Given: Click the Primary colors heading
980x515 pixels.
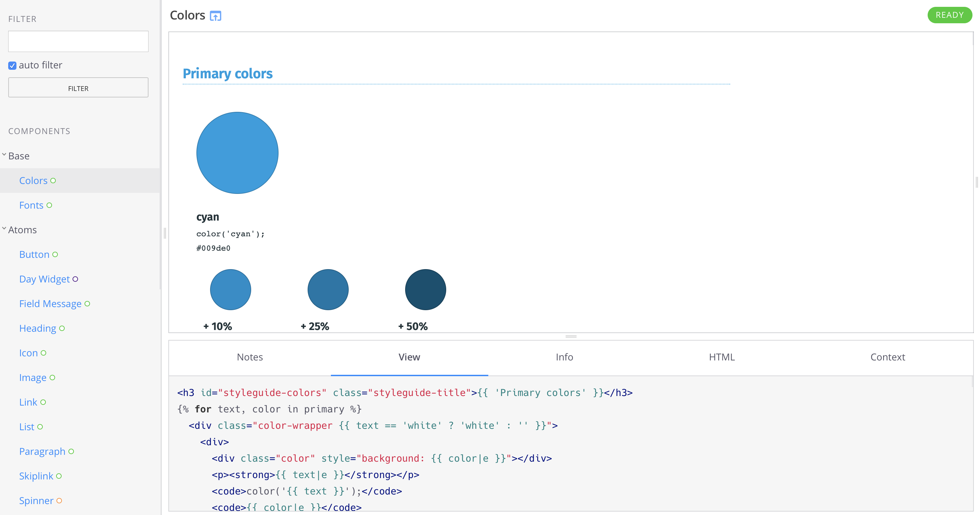Looking at the screenshot, I should coord(228,74).
